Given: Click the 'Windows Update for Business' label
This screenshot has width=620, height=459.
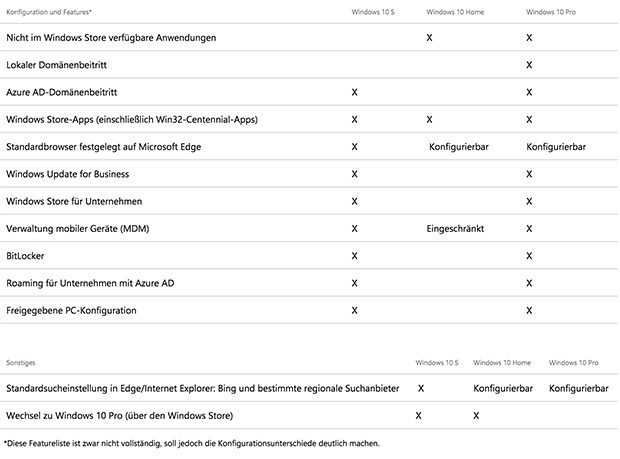Looking at the screenshot, I should pyautogui.click(x=68, y=174).
